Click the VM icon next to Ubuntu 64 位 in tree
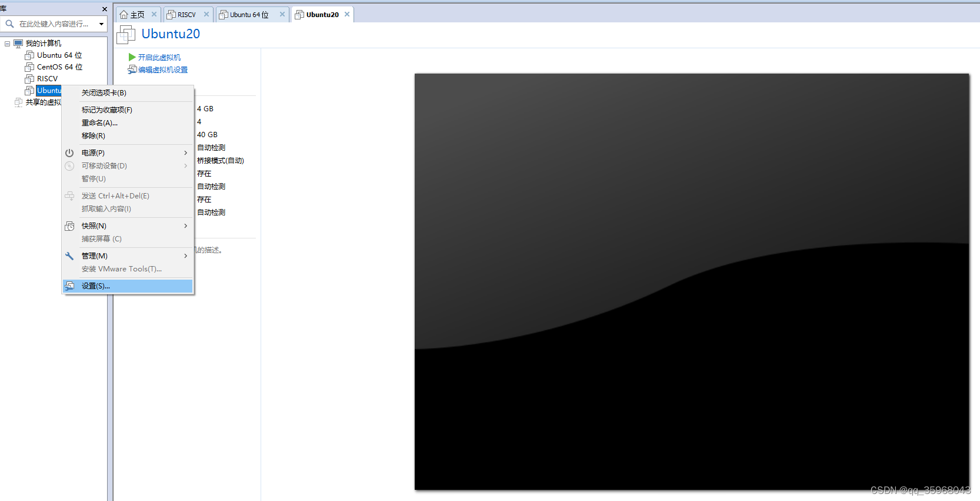The height and width of the screenshot is (501, 980). point(29,55)
